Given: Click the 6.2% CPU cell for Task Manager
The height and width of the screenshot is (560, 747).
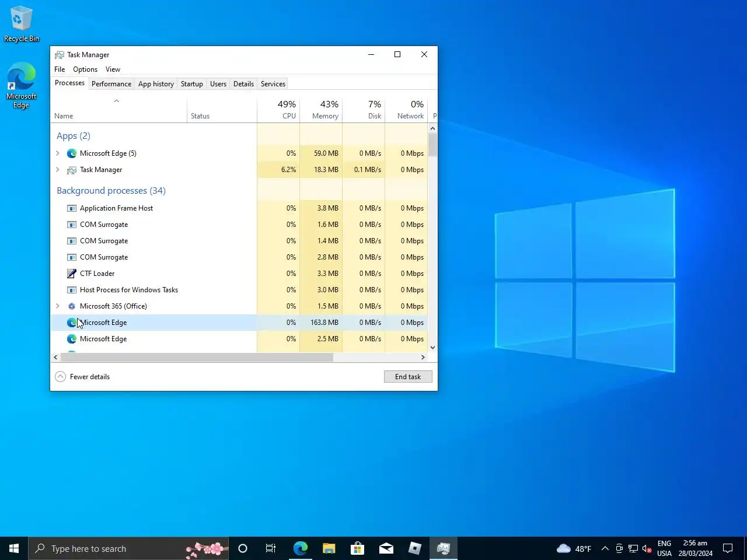Looking at the screenshot, I should pyautogui.click(x=278, y=170).
